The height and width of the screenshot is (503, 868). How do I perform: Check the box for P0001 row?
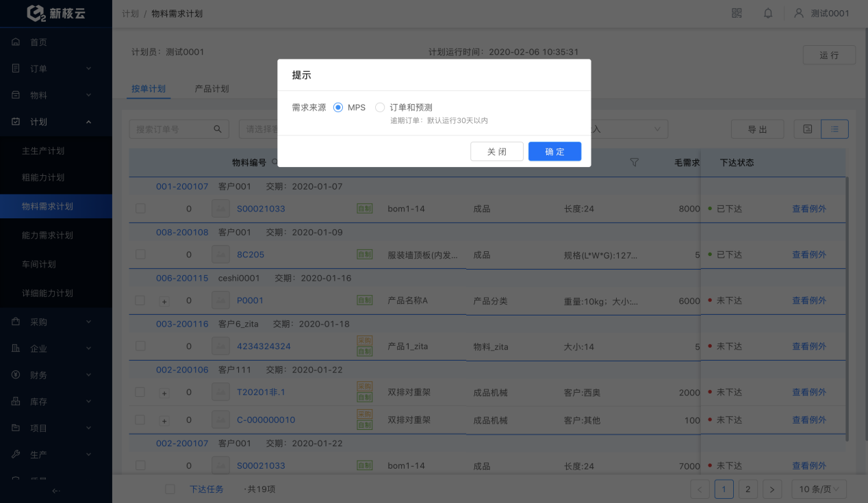140,300
